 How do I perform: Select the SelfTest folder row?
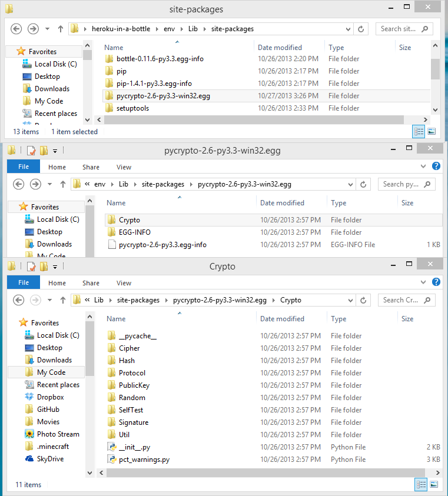273,410
